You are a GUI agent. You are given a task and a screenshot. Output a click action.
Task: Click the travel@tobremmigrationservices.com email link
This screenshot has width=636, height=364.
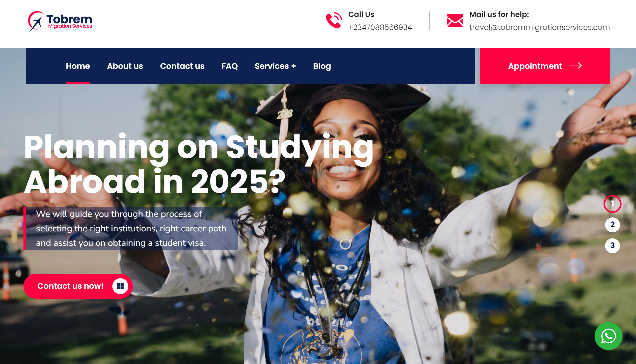[x=539, y=27]
